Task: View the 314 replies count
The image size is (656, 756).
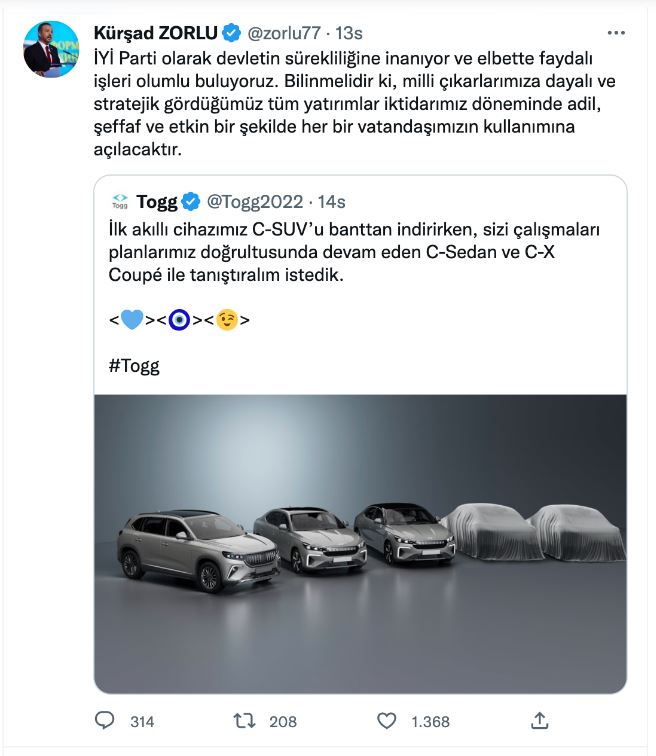Action: [142, 721]
